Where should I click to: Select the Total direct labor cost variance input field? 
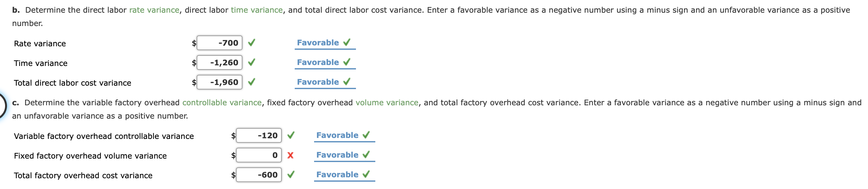pyautogui.click(x=219, y=82)
